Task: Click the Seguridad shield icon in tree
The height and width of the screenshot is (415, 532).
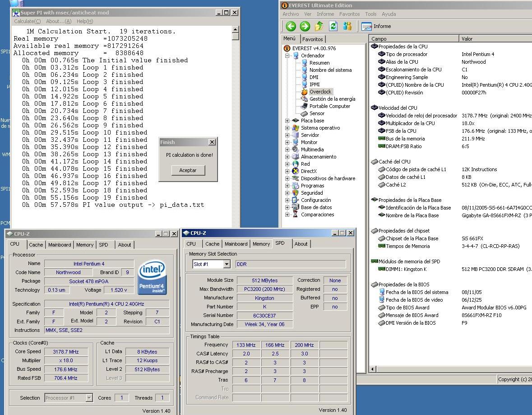Action: [x=295, y=193]
